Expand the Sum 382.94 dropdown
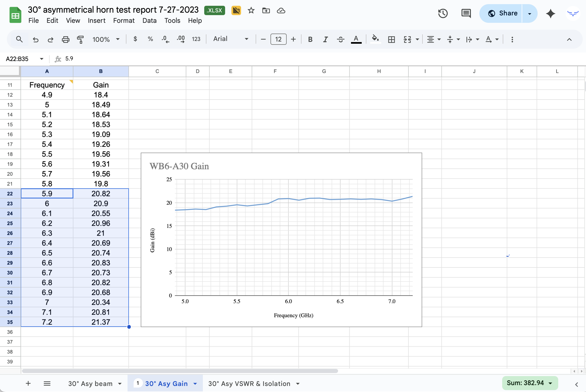586x392 pixels. point(529,383)
